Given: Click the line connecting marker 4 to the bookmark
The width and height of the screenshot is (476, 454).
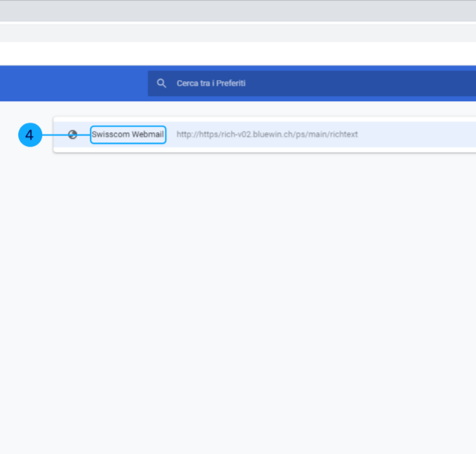Looking at the screenshot, I should [54, 135].
